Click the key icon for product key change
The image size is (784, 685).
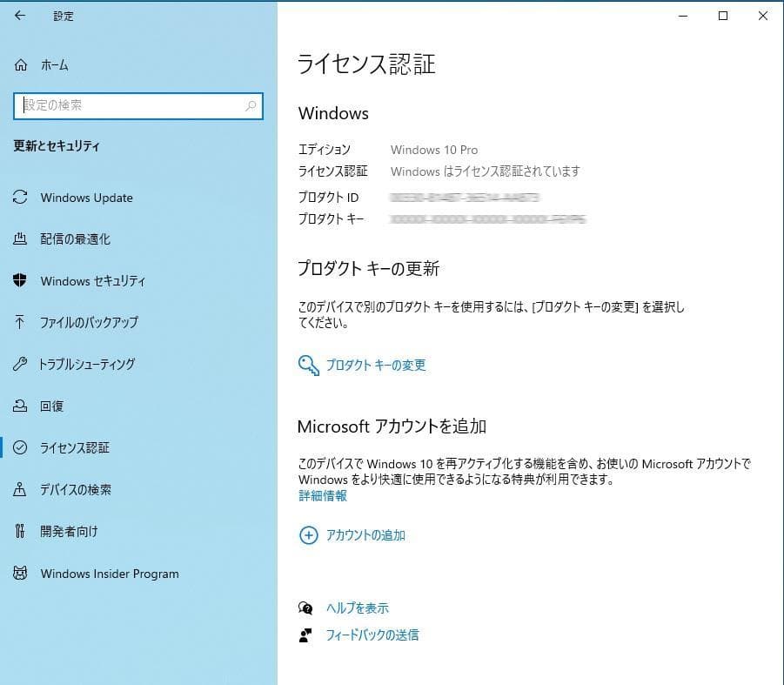pyautogui.click(x=309, y=365)
